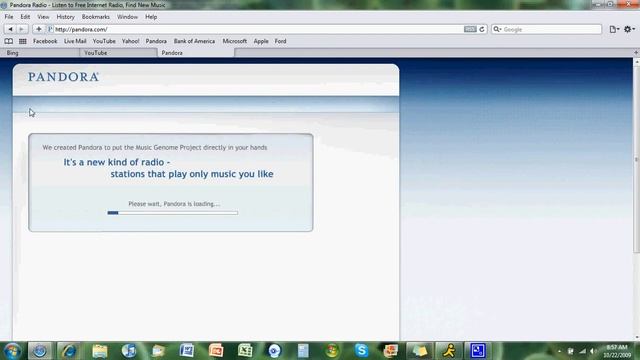Click the vertical page scrollbar
This screenshot has height=360, width=640.
pyautogui.click(x=636, y=159)
